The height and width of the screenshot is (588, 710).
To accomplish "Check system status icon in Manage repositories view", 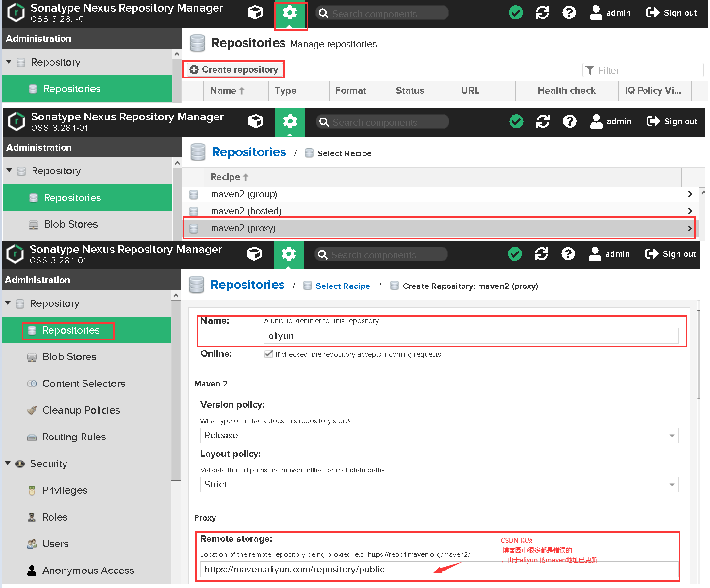I will coord(516,13).
